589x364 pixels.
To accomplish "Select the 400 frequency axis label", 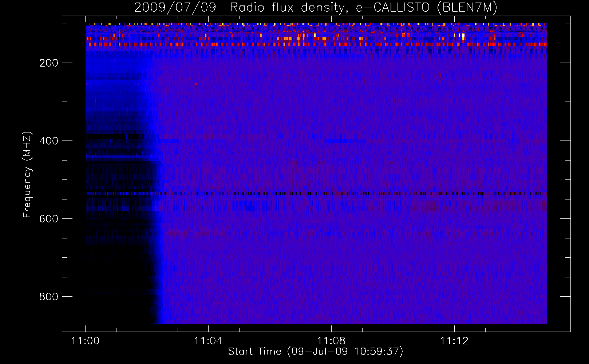I will (49, 141).
